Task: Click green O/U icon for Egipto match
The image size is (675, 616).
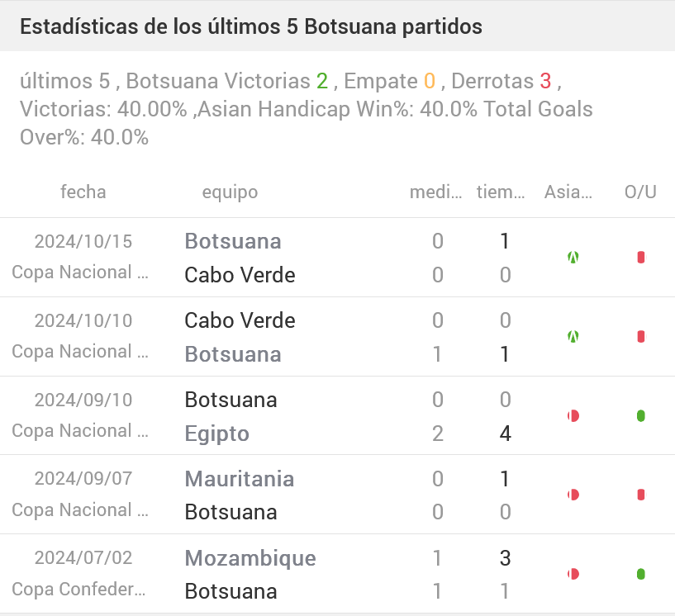Action: [x=641, y=416]
